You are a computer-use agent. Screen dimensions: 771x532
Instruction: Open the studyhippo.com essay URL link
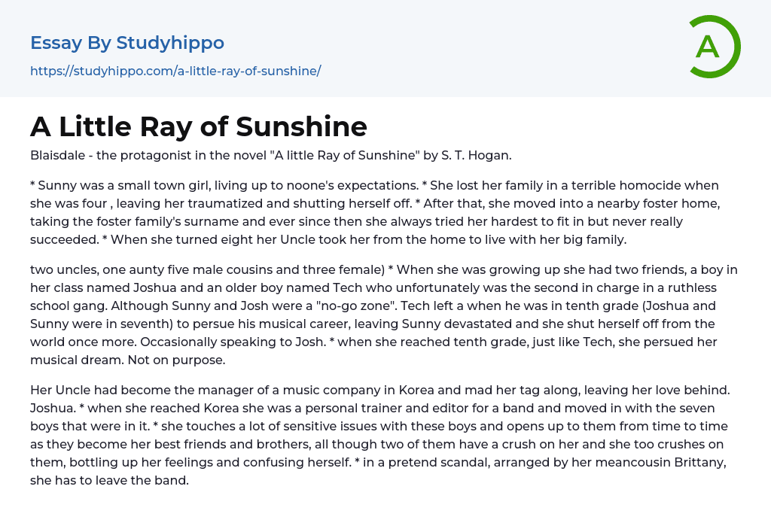tap(175, 71)
